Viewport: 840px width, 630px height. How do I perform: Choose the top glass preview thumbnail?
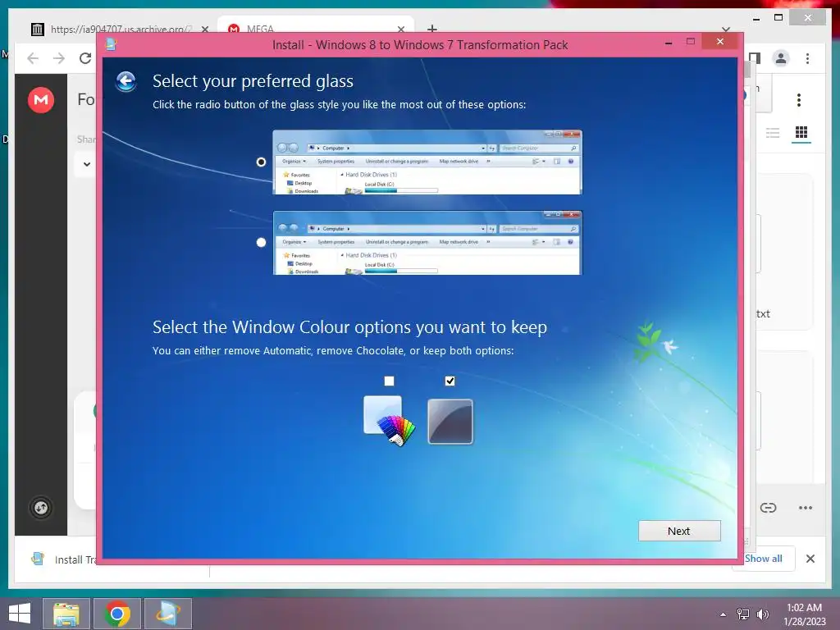click(427, 162)
